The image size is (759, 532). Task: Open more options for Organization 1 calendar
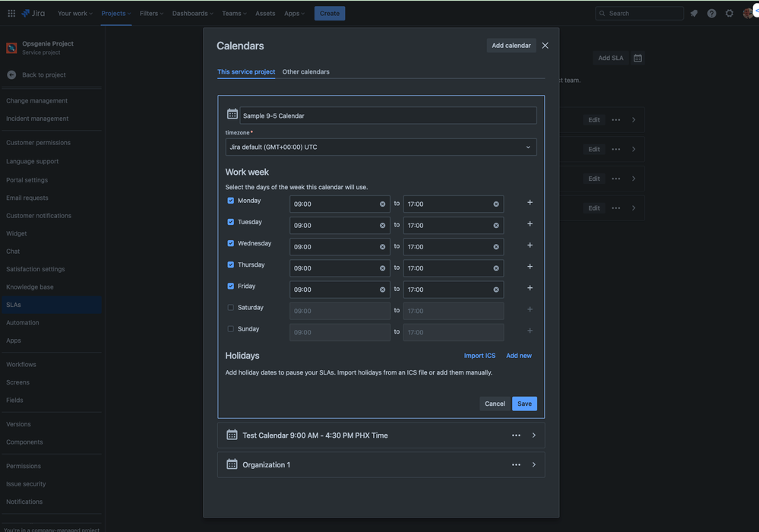point(517,464)
